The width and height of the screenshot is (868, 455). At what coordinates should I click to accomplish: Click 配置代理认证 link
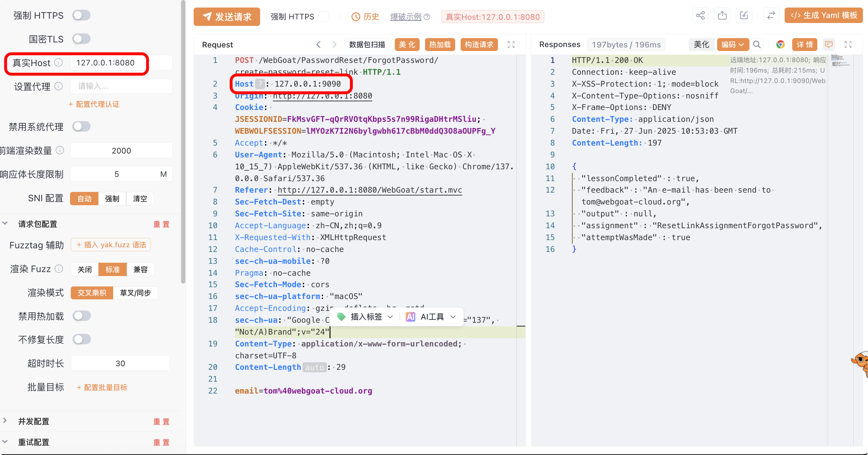pos(94,104)
